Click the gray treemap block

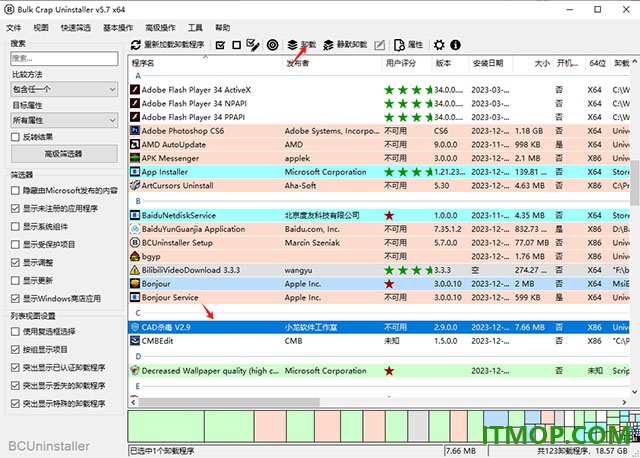click(x=418, y=426)
